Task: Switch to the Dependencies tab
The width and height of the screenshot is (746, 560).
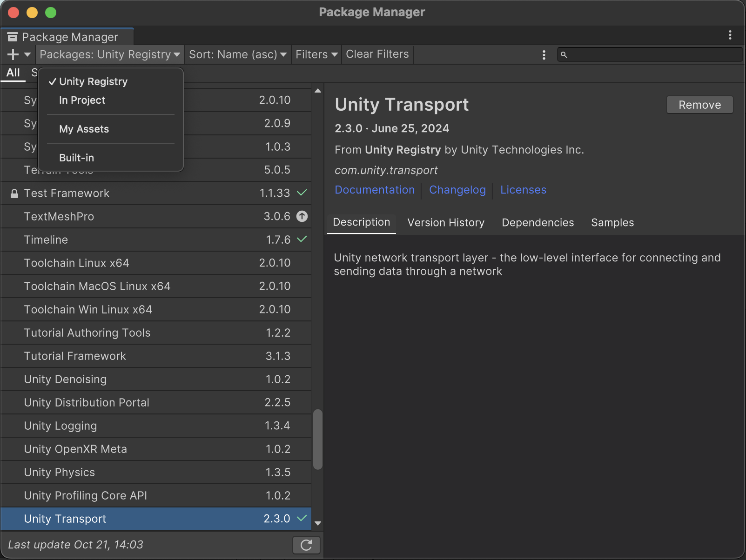Action: coord(538,222)
